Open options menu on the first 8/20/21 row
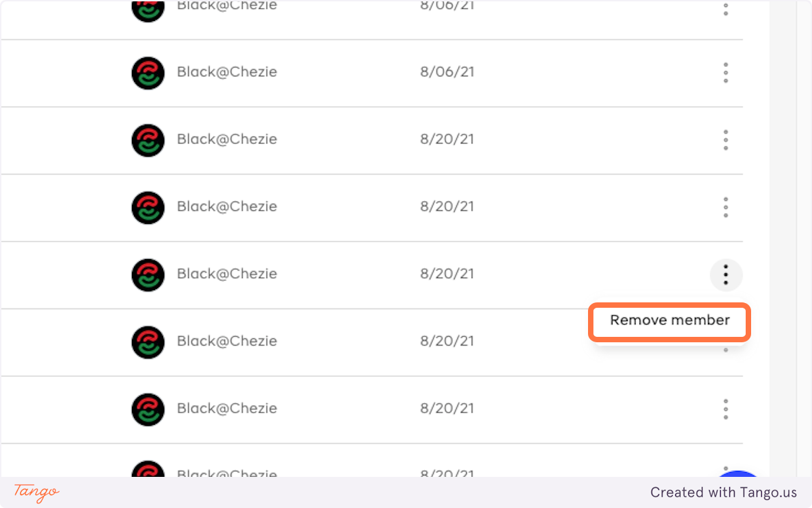The width and height of the screenshot is (812, 508). [725, 139]
